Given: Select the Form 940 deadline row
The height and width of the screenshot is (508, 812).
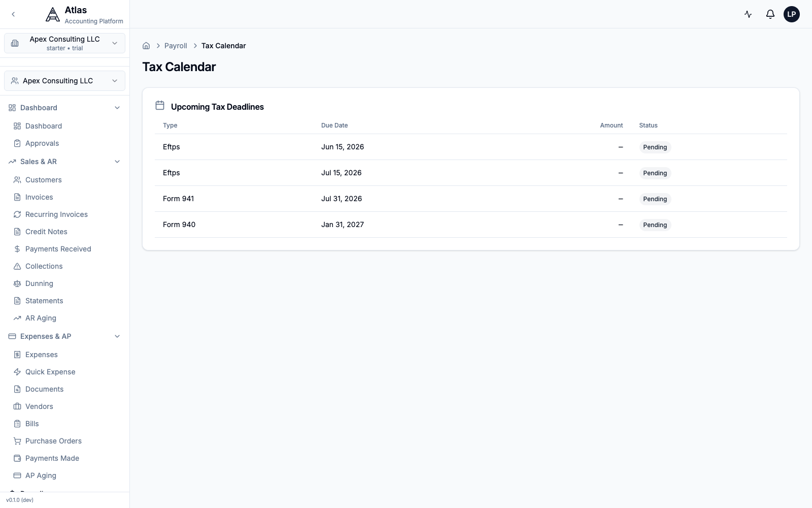Looking at the screenshot, I should (471, 225).
